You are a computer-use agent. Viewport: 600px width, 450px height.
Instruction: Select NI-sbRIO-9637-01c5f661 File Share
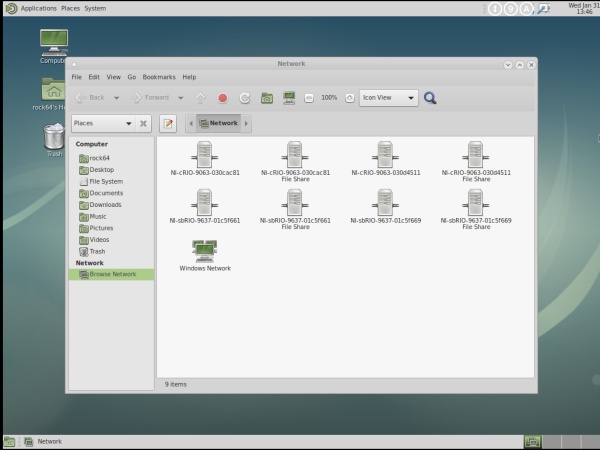[295, 209]
